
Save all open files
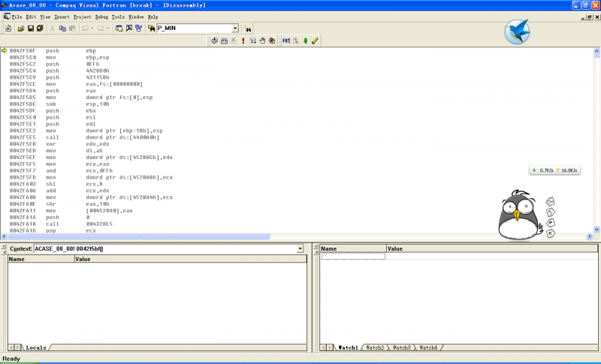coord(40,29)
